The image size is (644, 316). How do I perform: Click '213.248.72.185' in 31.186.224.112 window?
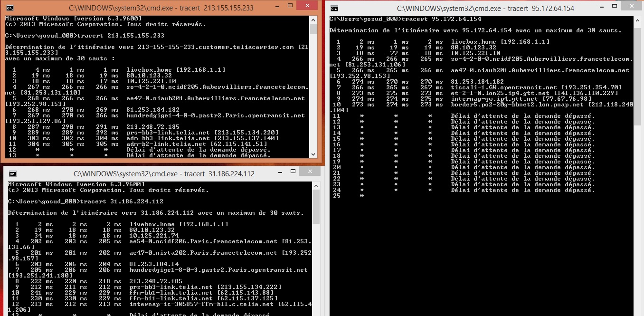(x=156, y=281)
